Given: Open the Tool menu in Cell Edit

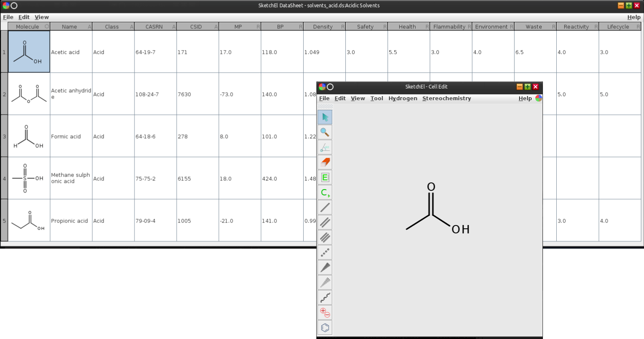Looking at the screenshot, I should (377, 99).
